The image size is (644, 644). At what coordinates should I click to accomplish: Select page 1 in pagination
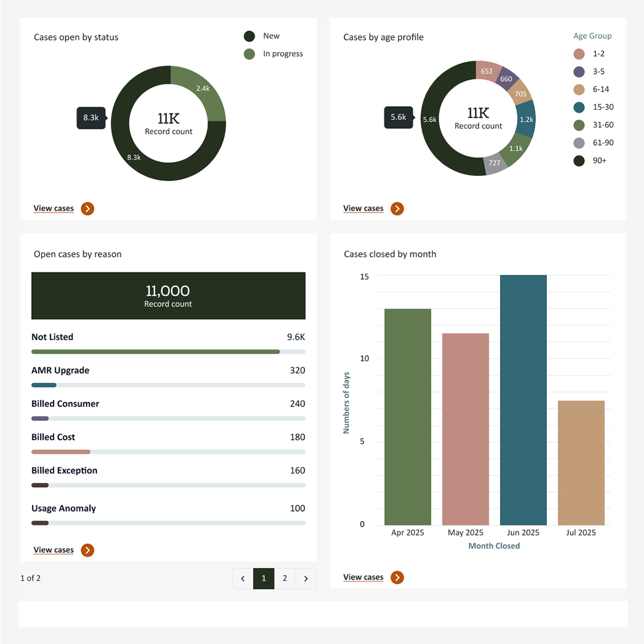pyautogui.click(x=264, y=578)
